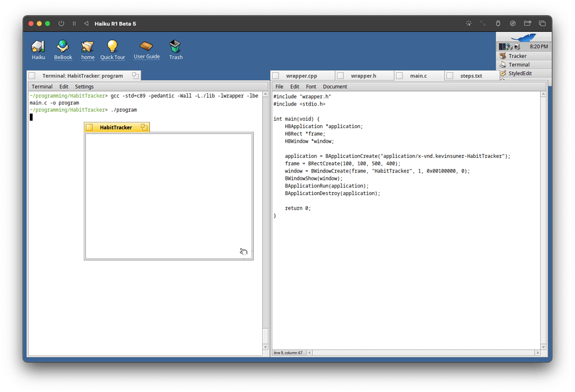Click the '#include <stdio.h>' line
Viewport: 575px width, 392px height.
click(299, 104)
